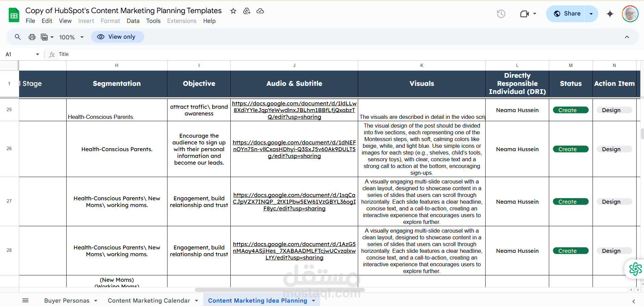The width and height of the screenshot is (644, 306).
Task: Select row 25 Neama Hussein cell
Action: pyautogui.click(x=517, y=110)
